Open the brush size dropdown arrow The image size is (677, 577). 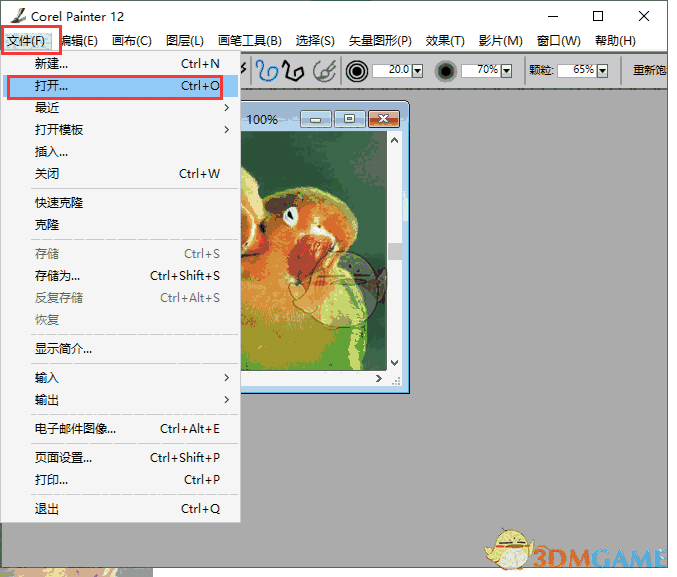(417, 71)
